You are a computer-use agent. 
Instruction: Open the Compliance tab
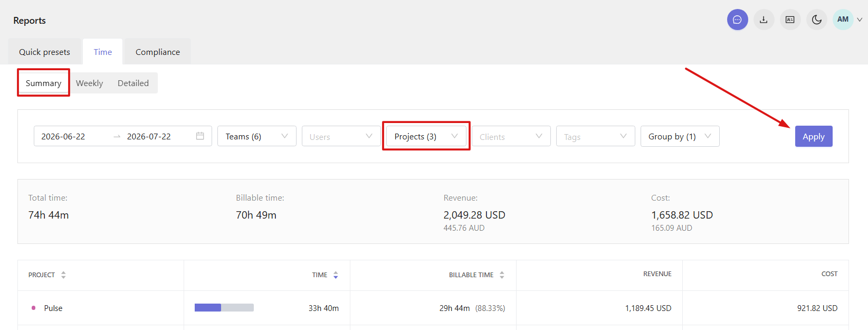coord(158,52)
